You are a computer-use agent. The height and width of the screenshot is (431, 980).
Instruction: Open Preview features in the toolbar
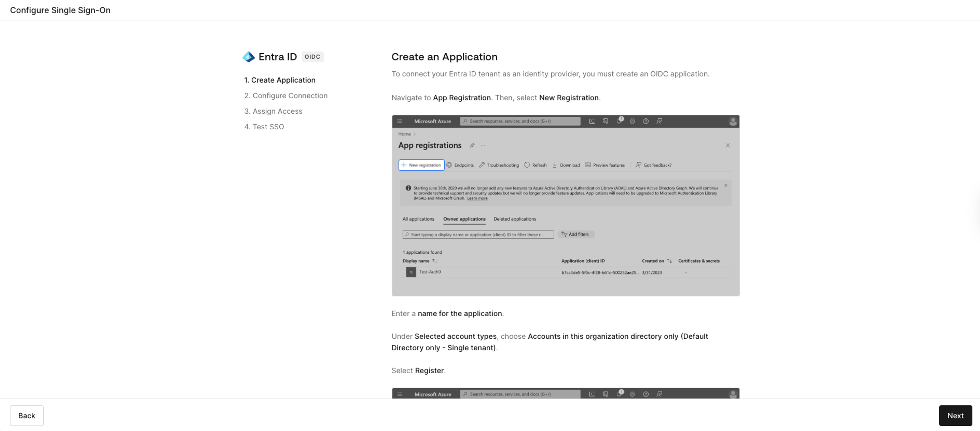605,165
